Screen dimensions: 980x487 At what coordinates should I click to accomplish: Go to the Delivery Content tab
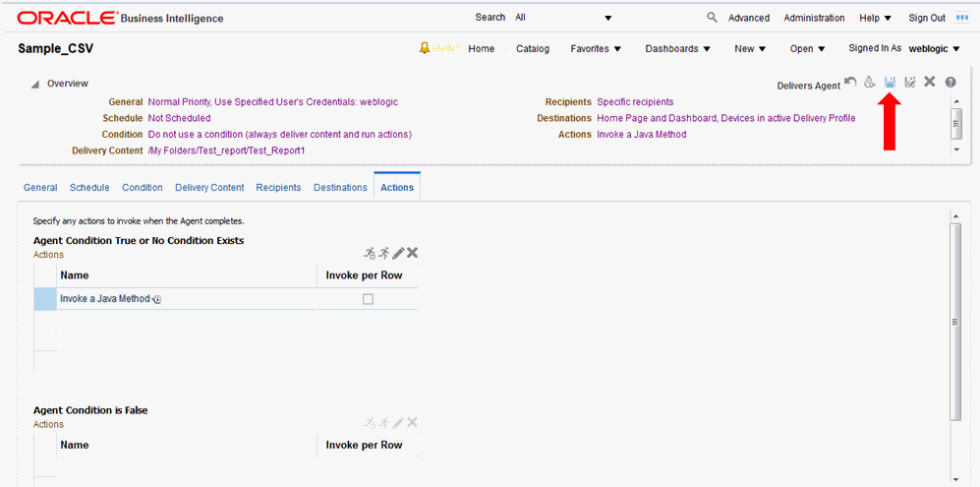pos(209,188)
